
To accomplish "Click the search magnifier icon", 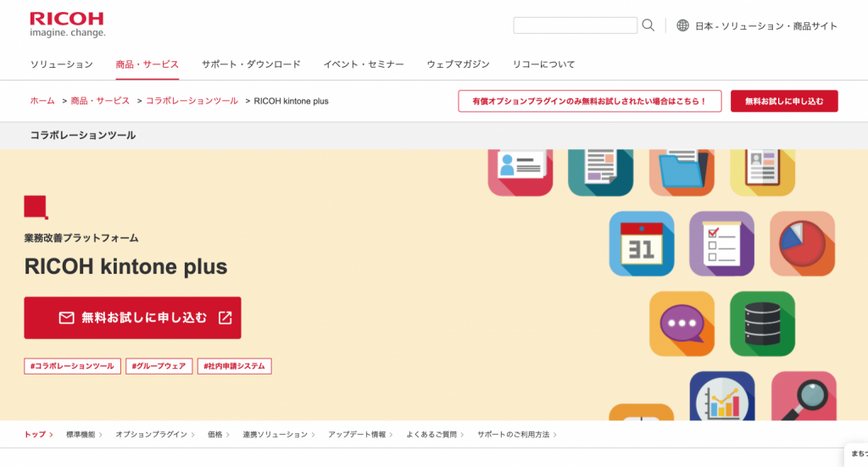I will (x=648, y=25).
